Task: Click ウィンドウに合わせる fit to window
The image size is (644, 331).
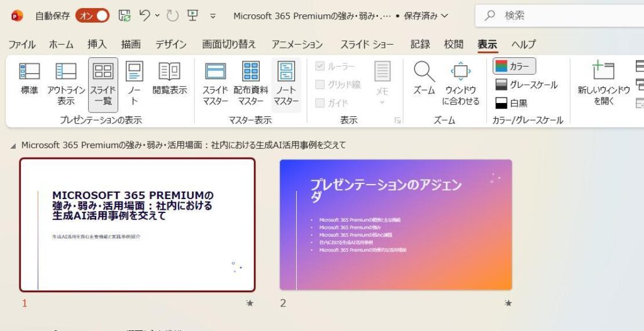Action: point(461,84)
